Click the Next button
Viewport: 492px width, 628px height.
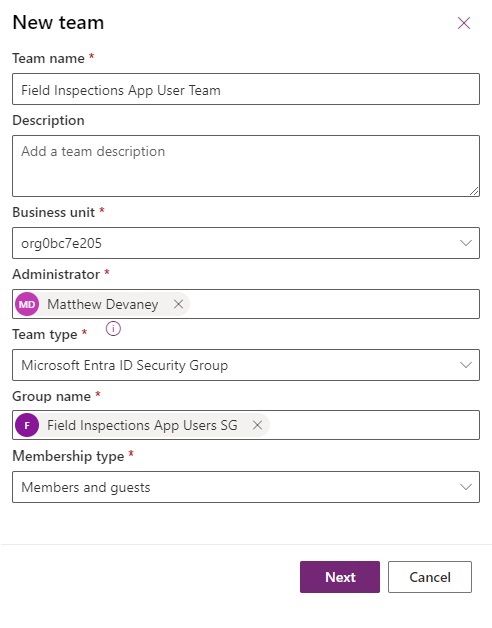click(x=340, y=577)
